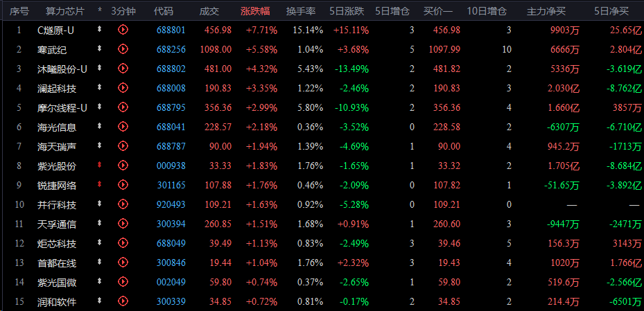Screen dimensions: 644x311
Task: Open 3-minute chart icon for 锐捷网络
Action: click(123, 185)
